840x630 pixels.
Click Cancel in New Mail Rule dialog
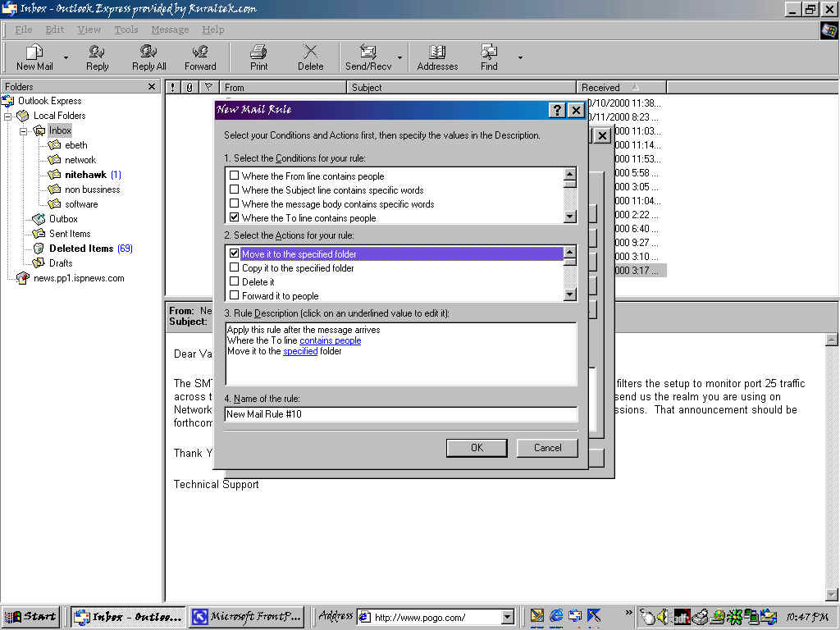pos(547,448)
